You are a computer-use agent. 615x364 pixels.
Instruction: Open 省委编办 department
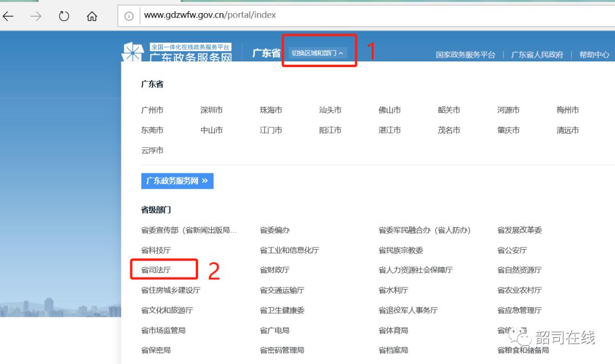274,230
